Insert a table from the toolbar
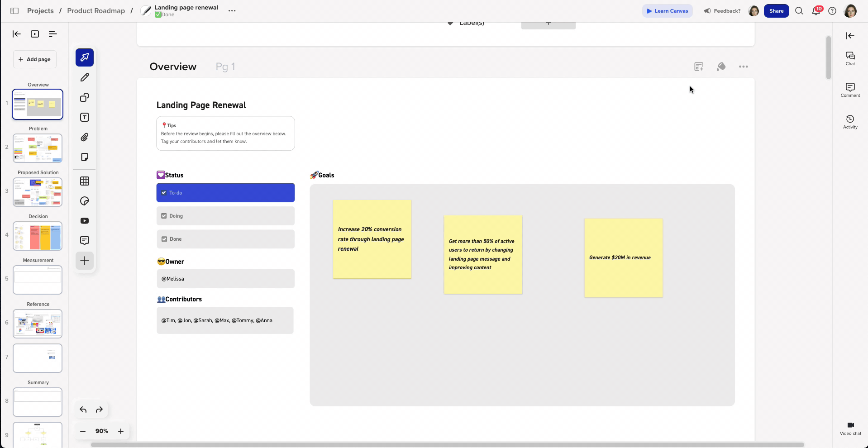 coord(85,181)
